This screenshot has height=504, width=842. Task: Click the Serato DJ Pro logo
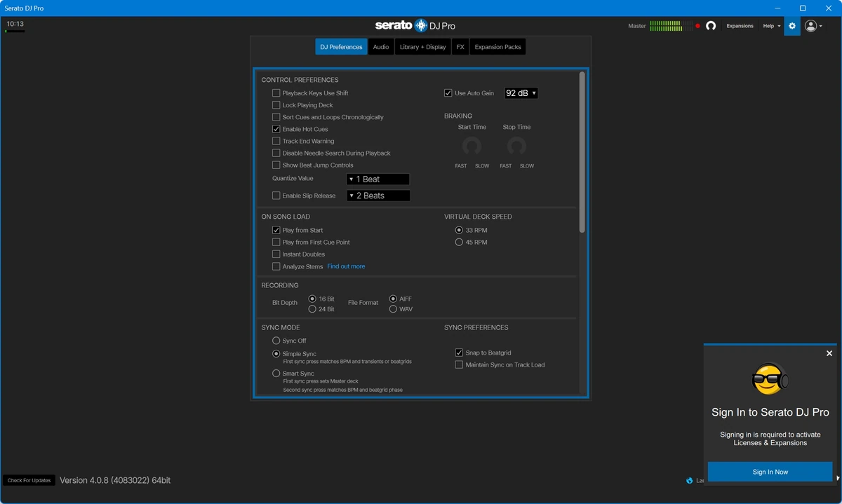(x=415, y=25)
